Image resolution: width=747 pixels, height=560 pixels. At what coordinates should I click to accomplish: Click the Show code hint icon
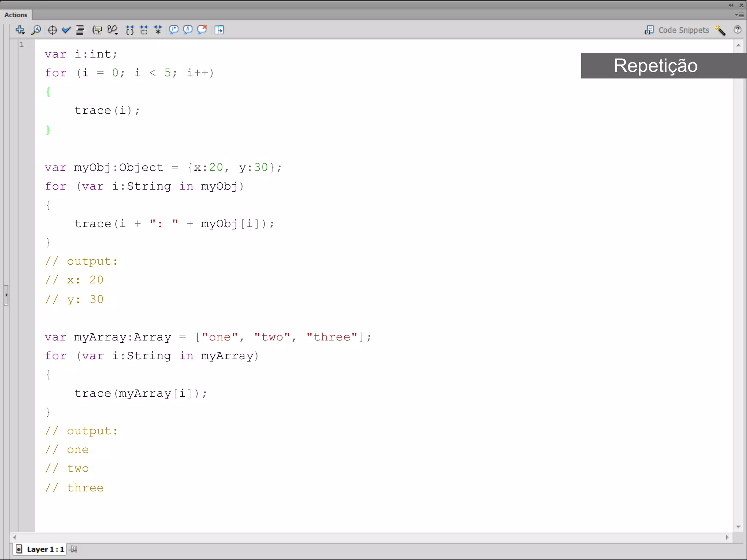click(x=97, y=30)
